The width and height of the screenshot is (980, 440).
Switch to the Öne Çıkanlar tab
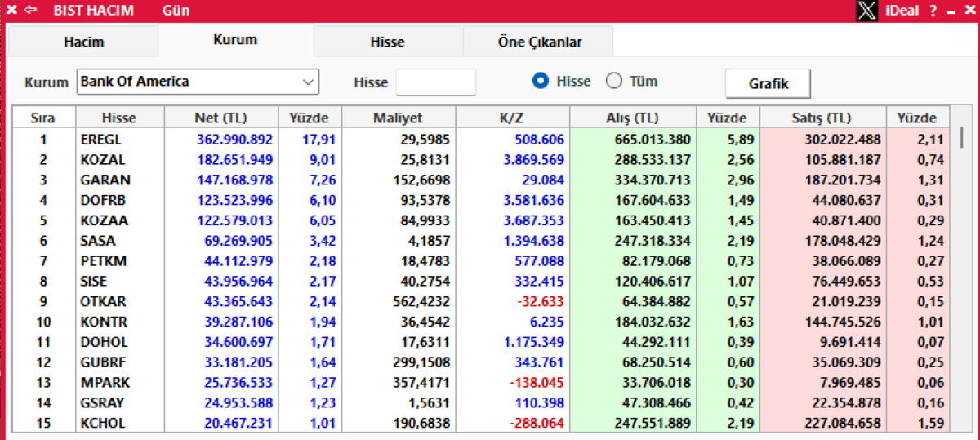coord(539,42)
